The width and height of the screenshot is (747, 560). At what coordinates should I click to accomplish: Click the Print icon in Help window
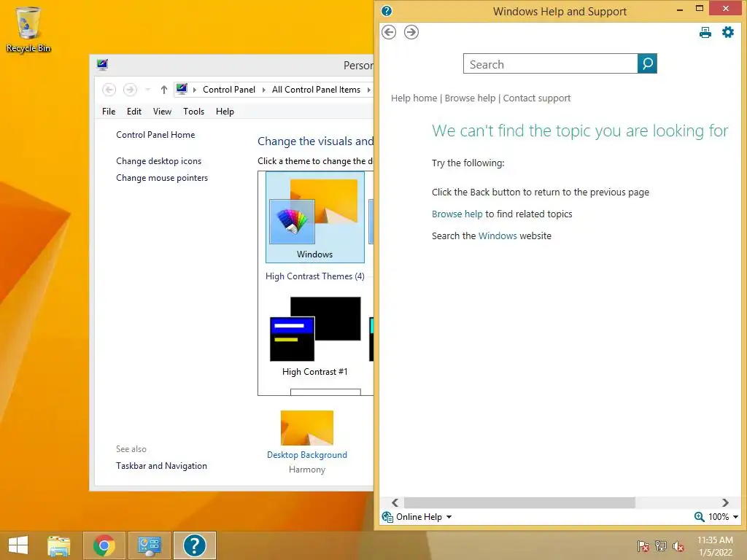pyautogui.click(x=705, y=32)
